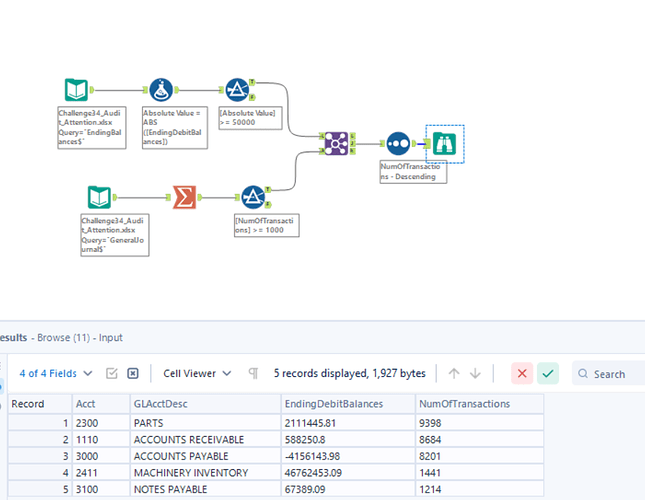Select the Filter tool for Absolute Value >= 50000
The height and width of the screenshot is (500, 645).
click(x=237, y=90)
